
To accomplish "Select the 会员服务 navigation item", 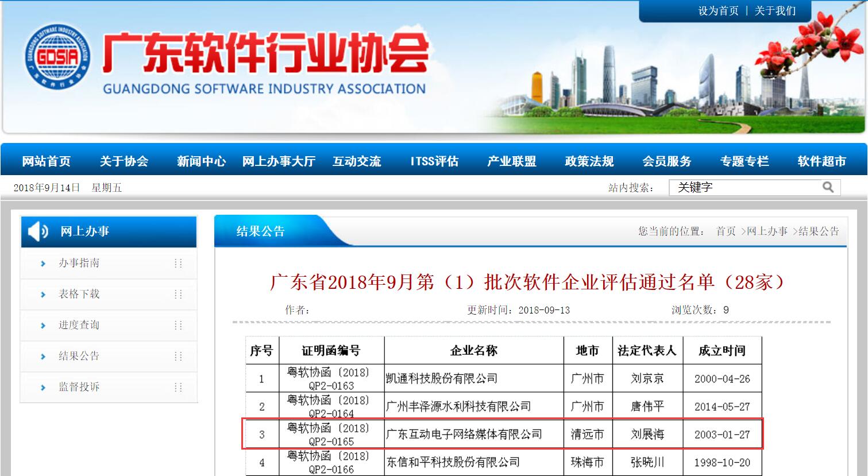I will 666,161.
